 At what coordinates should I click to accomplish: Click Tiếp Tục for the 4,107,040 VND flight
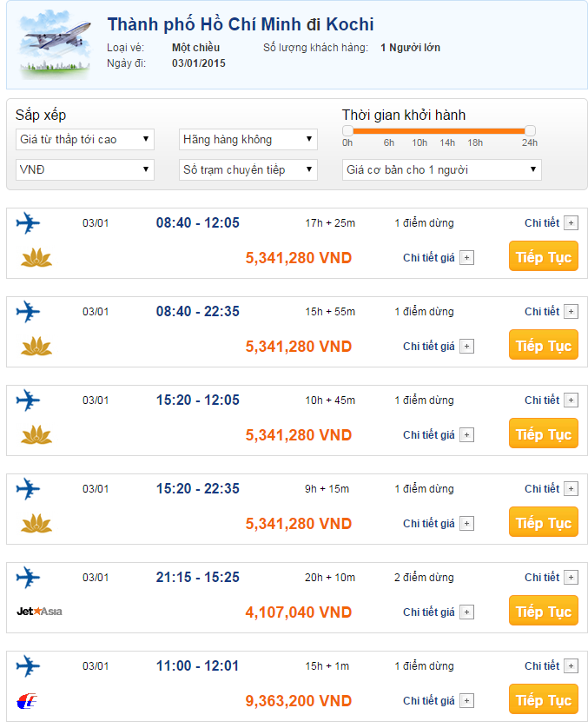click(543, 612)
